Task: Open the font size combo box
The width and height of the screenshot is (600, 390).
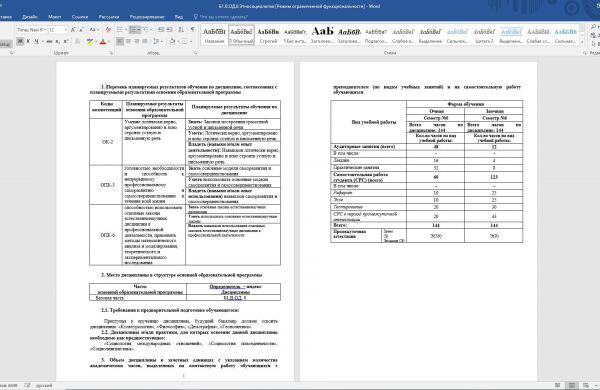Action: (58, 29)
